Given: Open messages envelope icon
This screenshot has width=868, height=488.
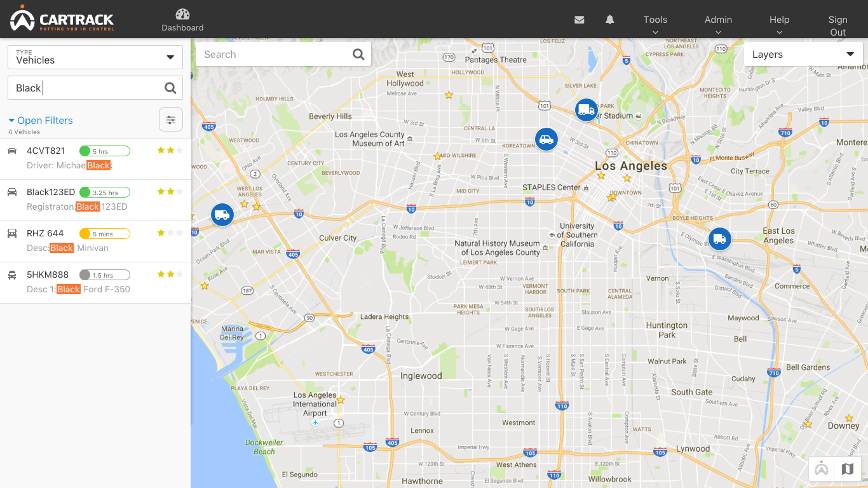Looking at the screenshot, I should (x=580, y=20).
